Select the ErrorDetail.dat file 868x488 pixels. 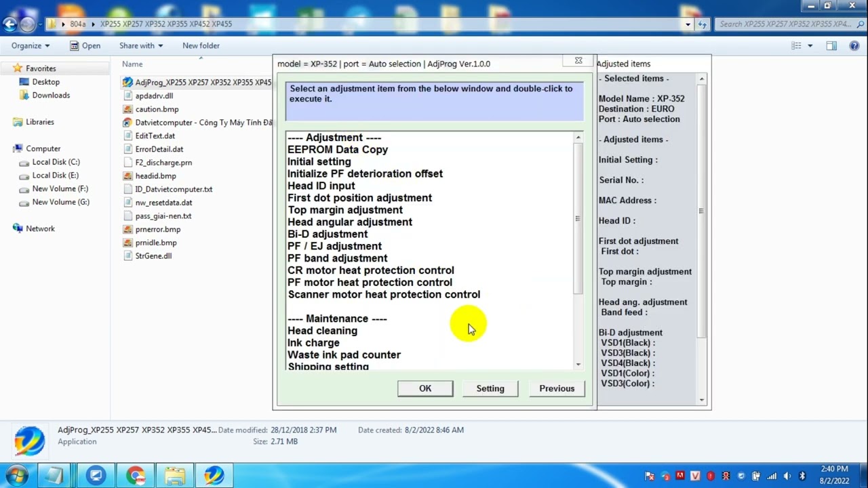pyautogui.click(x=159, y=149)
